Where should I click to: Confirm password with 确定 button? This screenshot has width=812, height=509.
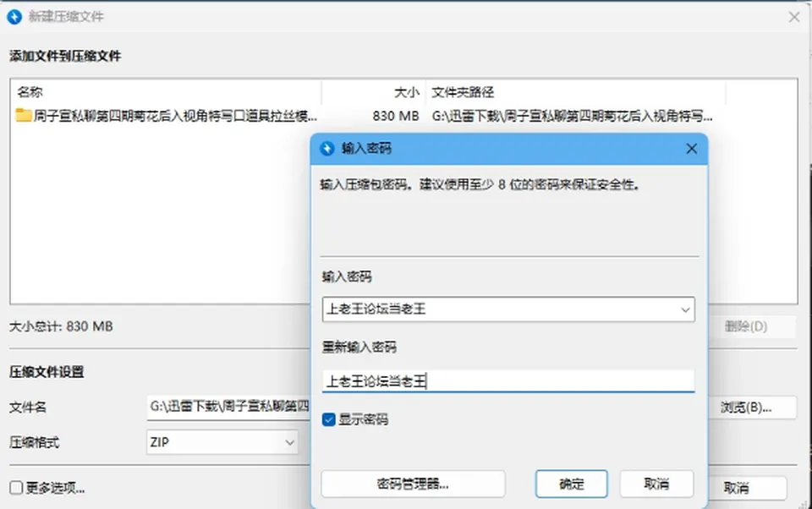(x=571, y=484)
